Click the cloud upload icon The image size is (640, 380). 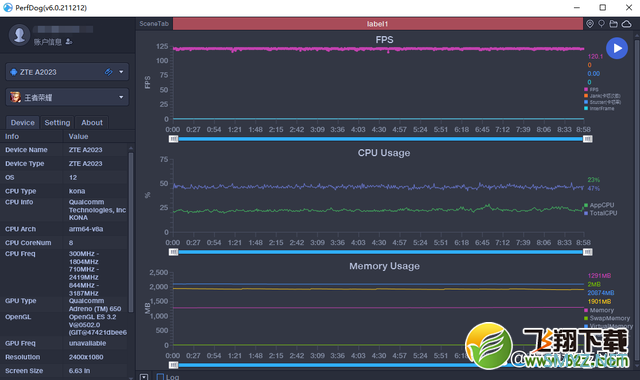coord(626,24)
